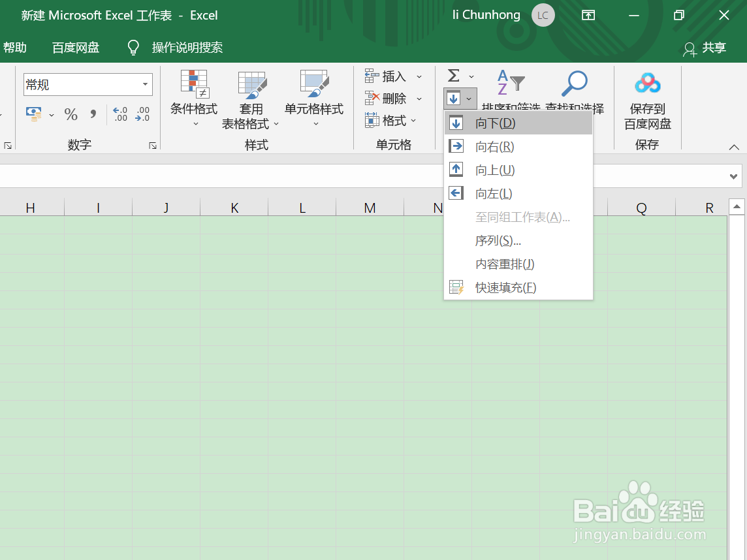Expand Delete (删除) dropdown arrow

pyautogui.click(x=419, y=99)
